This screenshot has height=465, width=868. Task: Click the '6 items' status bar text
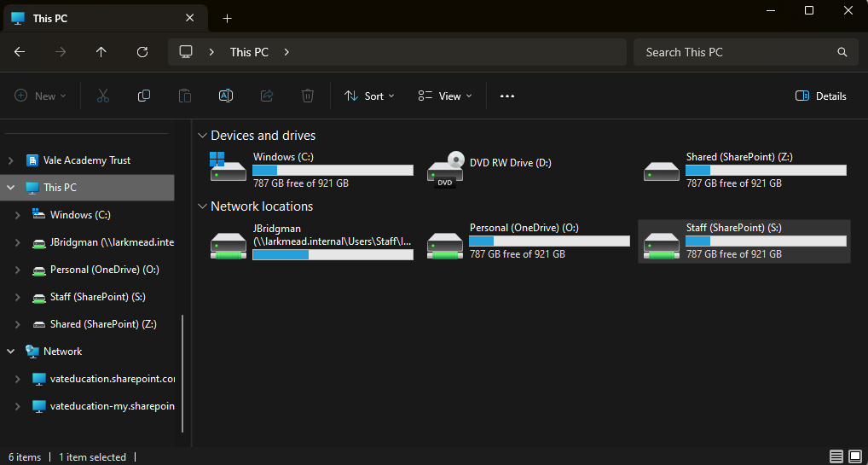(x=25, y=457)
